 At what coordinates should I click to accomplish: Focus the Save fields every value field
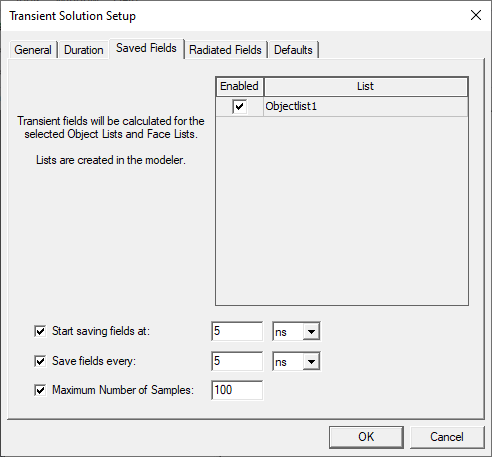point(237,361)
